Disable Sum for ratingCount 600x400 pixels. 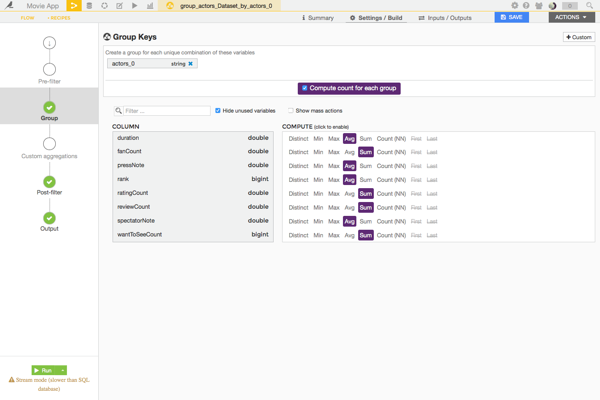pos(366,194)
